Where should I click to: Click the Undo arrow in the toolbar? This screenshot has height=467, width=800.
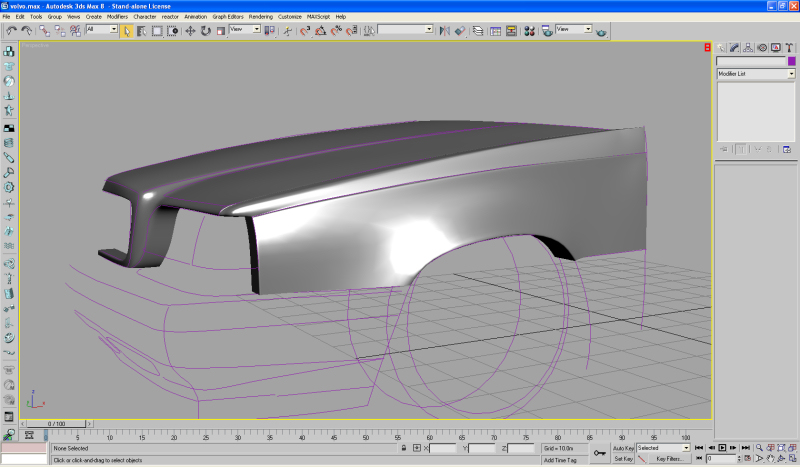click(x=11, y=31)
